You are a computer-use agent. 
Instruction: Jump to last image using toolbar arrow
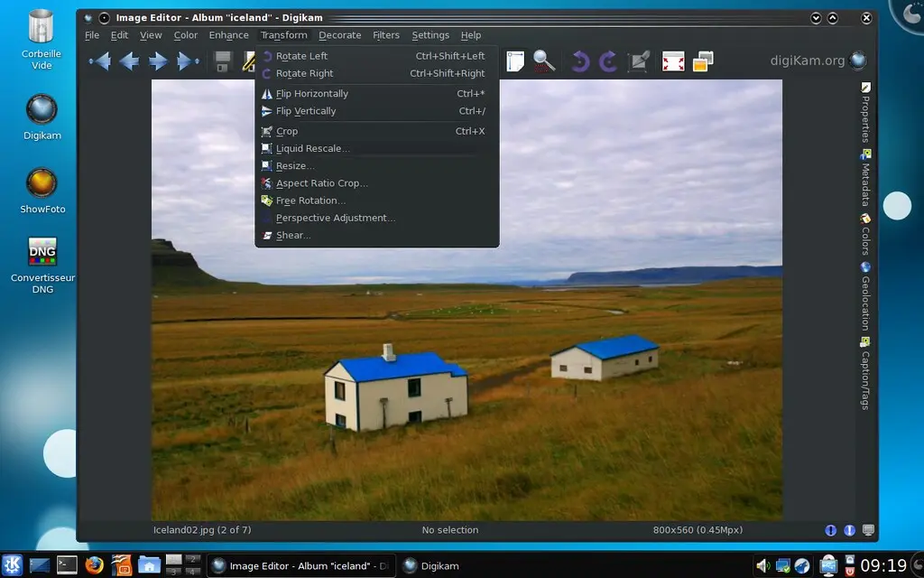188,61
